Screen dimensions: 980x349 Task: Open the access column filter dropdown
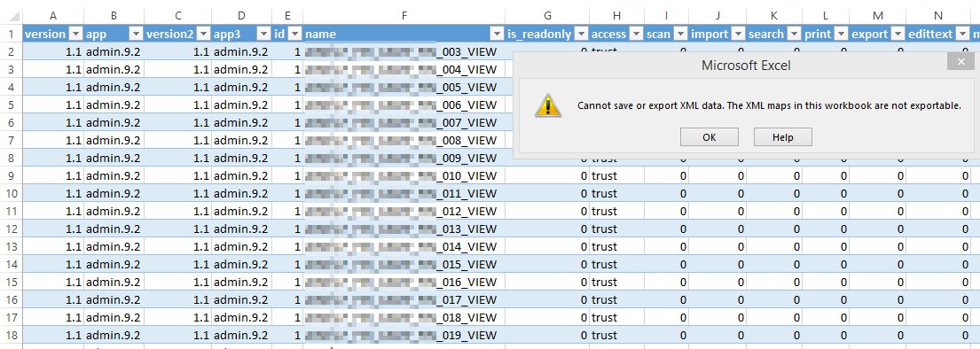pos(636,34)
